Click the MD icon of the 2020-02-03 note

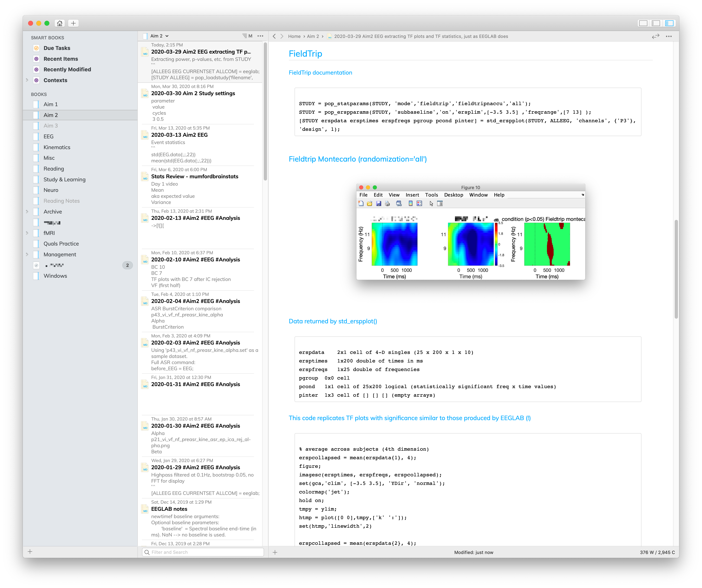[145, 343]
